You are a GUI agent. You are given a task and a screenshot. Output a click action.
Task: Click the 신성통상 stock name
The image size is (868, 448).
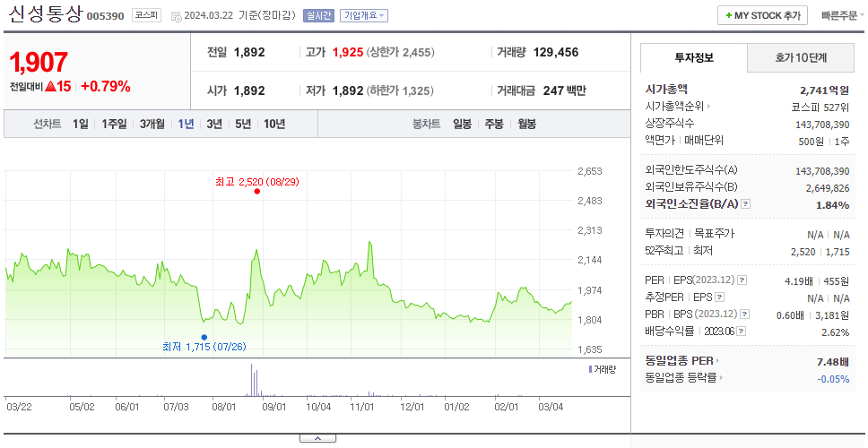click(x=46, y=15)
